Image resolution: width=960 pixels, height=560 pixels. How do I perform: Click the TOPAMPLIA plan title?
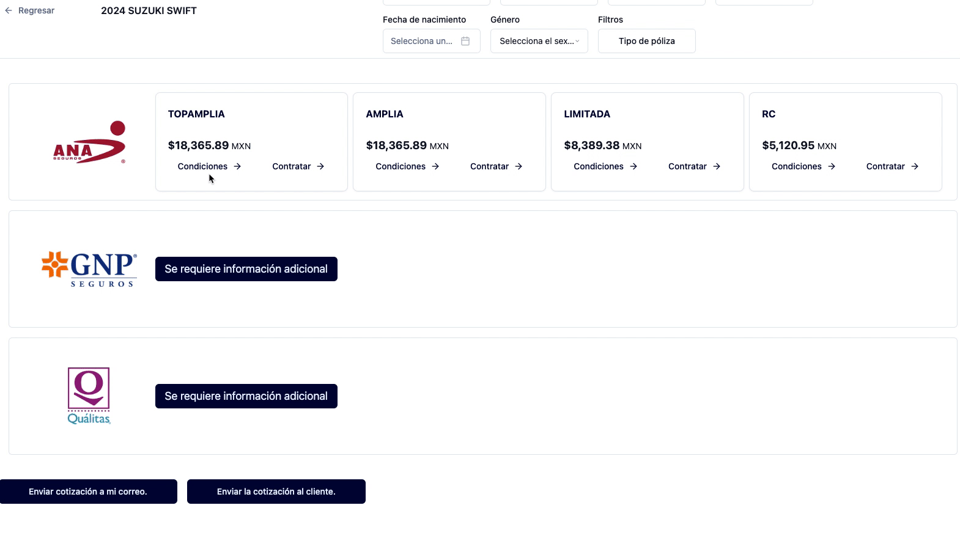pyautogui.click(x=196, y=114)
